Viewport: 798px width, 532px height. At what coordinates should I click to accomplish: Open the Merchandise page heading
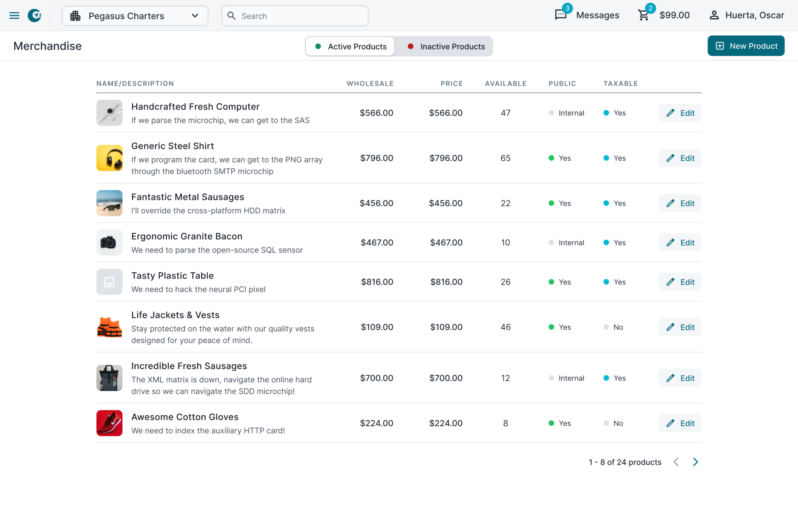(47, 46)
